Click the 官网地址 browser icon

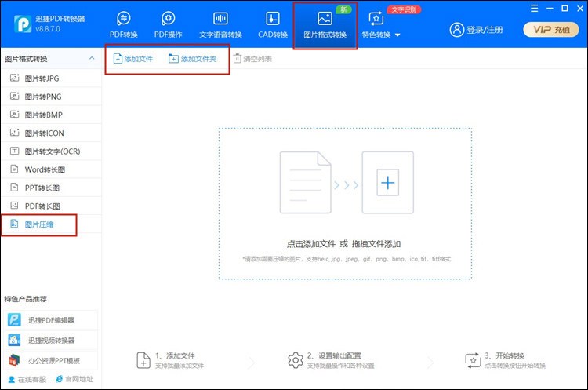click(x=59, y=379)
